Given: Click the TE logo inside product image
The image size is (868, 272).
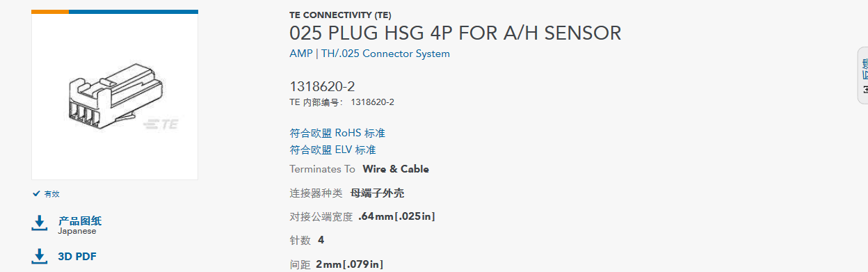Looking at the screenshot, I should coord(161,125).
